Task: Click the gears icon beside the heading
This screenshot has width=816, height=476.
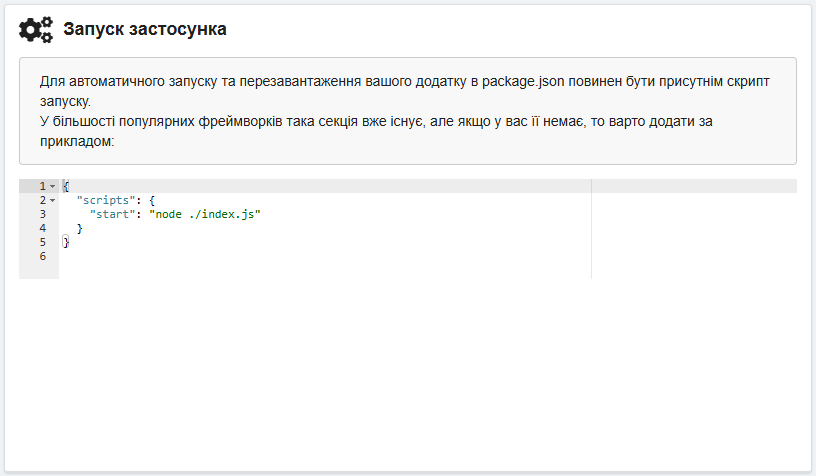Action: coord(36,30)
